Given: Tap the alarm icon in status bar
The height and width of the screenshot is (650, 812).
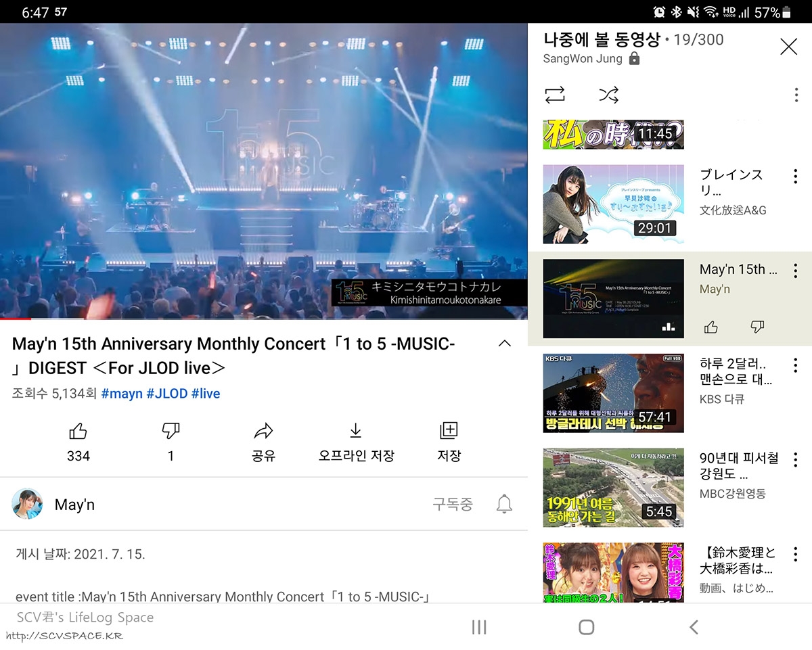Looking at the screenshot, I should [659, 12].
